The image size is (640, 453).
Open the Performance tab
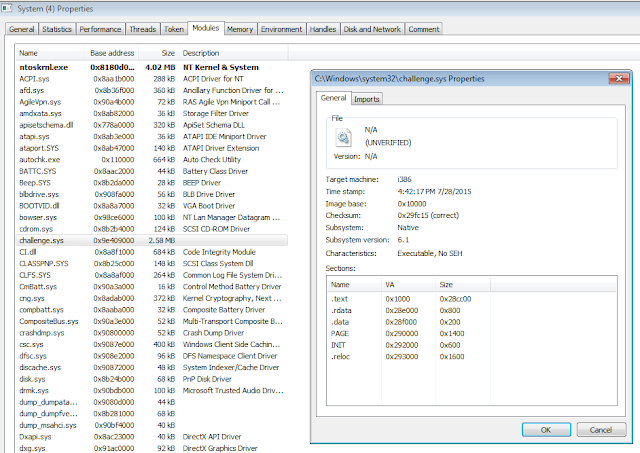click(100, 29)
